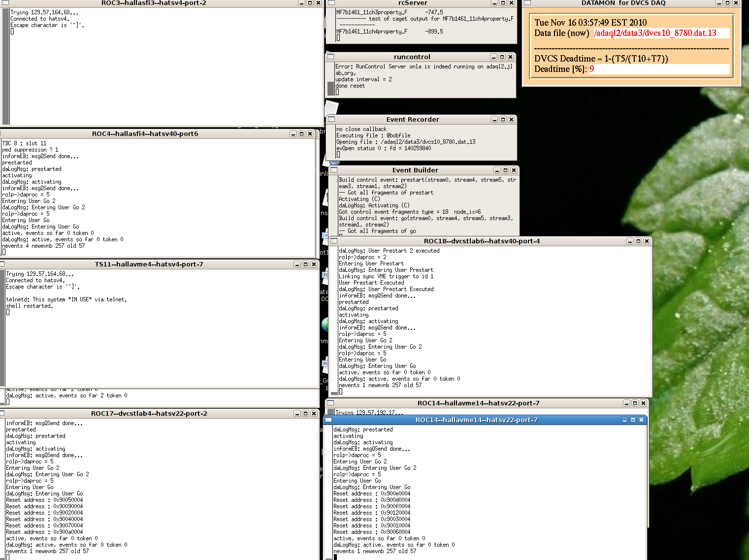Click 'Reset address : 0x900a0004' in ROC17
The image size is (749, 560).
tap(44, 532)
